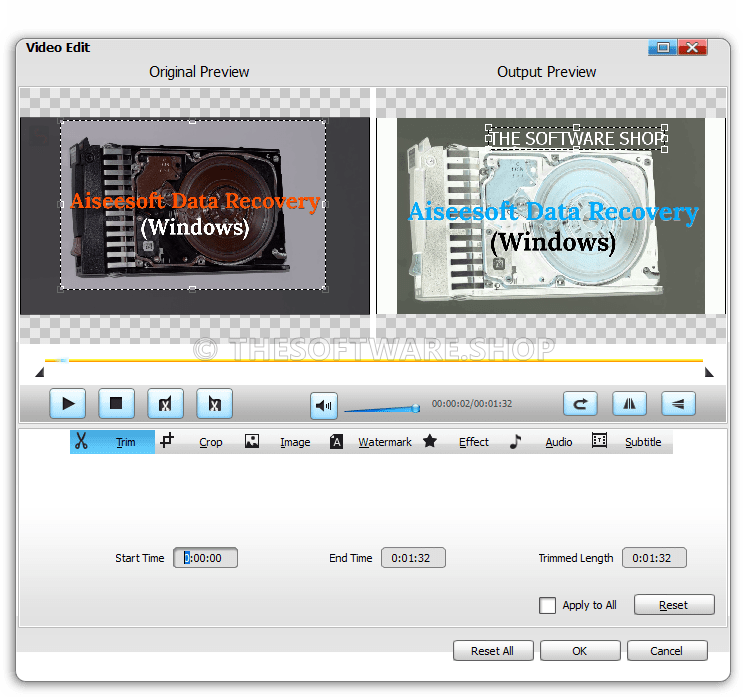The height and width of the screenshot is (697, 746).
Task: Click the Cancel button
Action: (x=667, y=650)
